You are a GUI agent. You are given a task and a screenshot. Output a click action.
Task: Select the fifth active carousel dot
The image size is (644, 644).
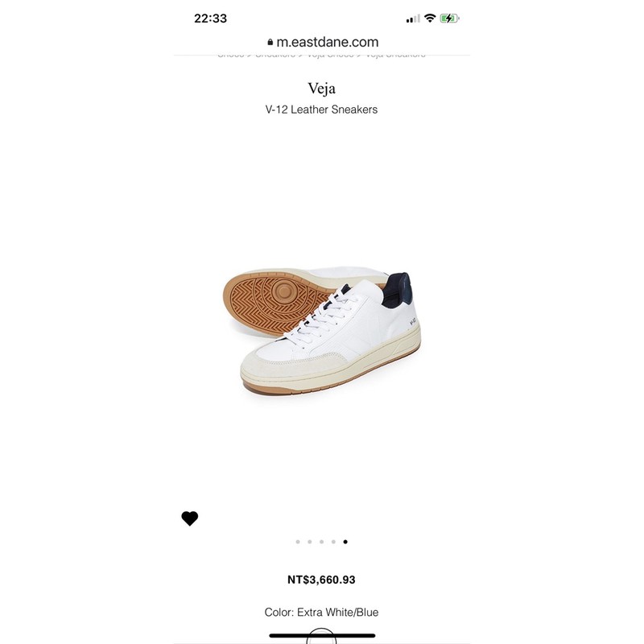point(345,542)
